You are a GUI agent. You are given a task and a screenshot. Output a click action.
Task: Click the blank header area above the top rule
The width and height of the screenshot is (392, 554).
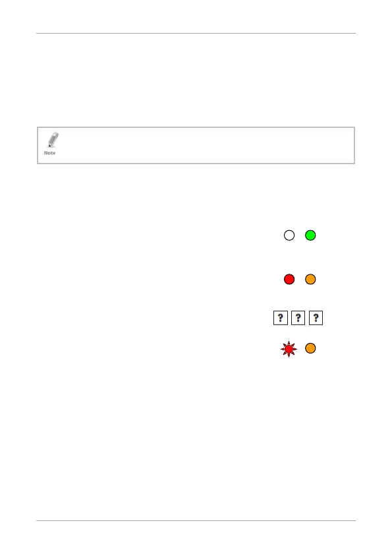coord(196,16)
